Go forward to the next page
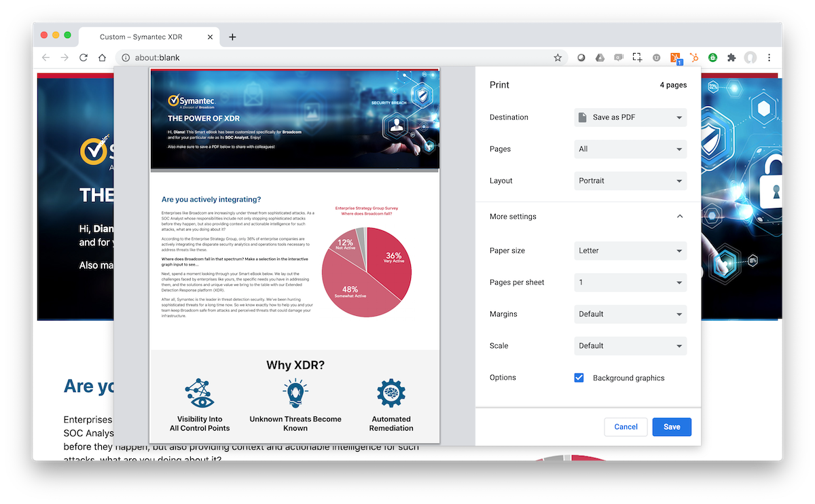Image resolution: width=815 pixels, height=504 pixels. 65,58
